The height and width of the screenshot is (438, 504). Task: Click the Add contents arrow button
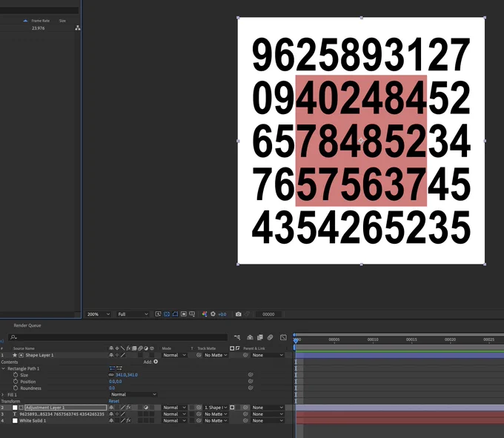pyautogui.click(x=156, y=362)
